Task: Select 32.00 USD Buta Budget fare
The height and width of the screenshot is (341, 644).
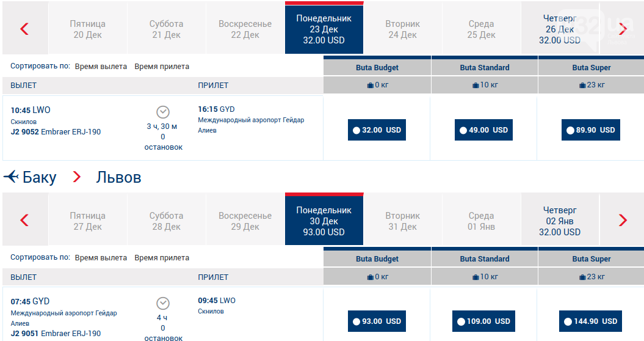Action: click(x=377, y=130)
